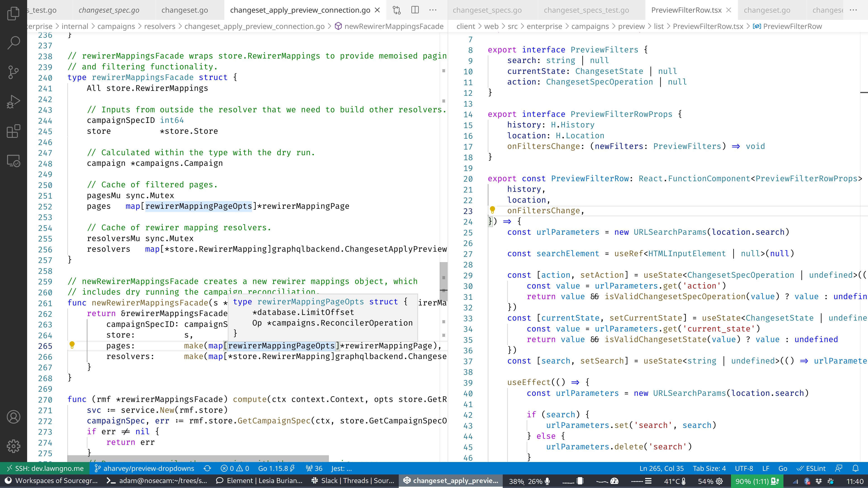Screen dimensions: 868x488
Task: Open the Extensions view
Action: [14, 131]
